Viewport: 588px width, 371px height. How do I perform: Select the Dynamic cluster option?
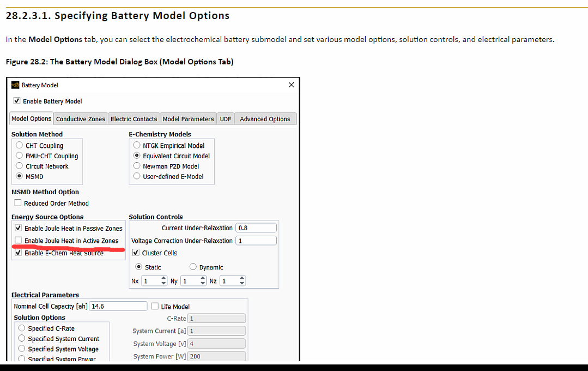coord(193,267)
